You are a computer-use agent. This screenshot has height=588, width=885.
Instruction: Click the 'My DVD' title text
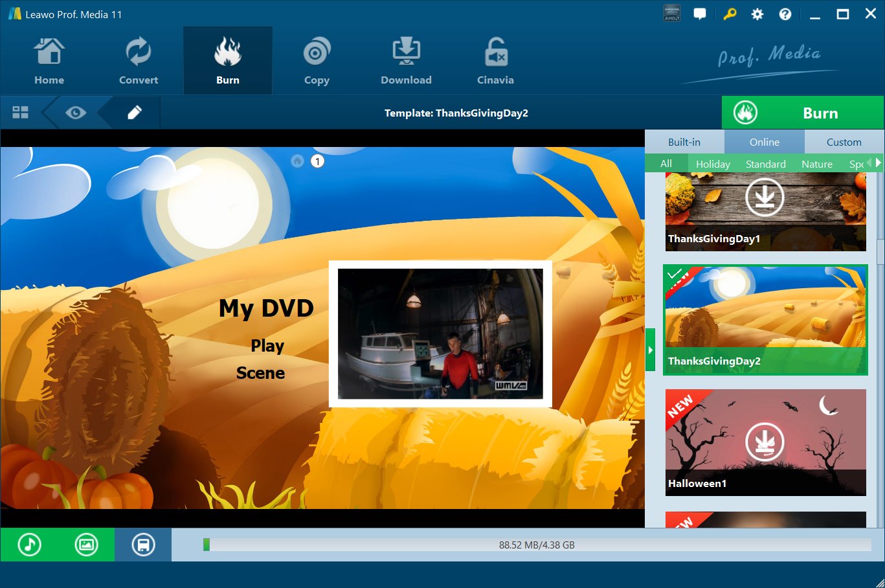pyautogui.click(x=266, y=308)
